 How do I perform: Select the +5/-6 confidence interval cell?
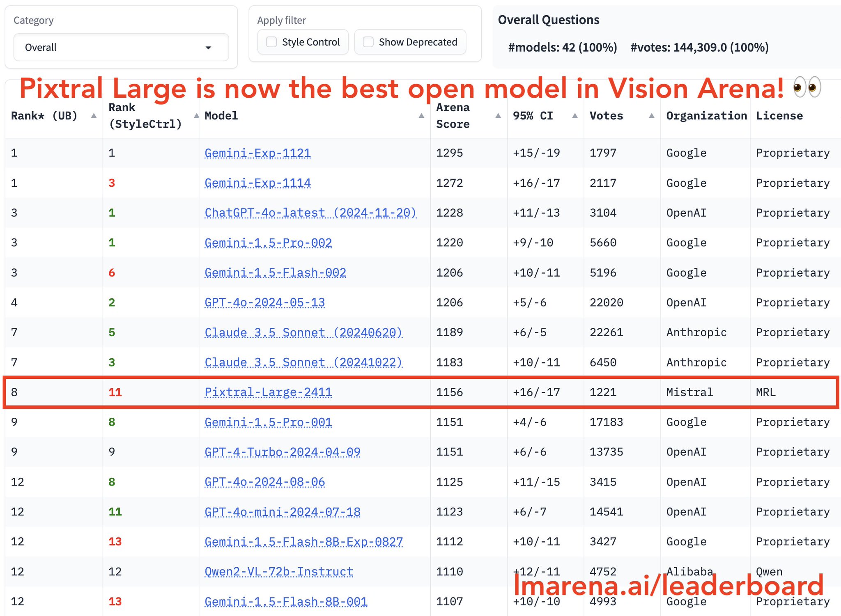(x=530, y=302)
